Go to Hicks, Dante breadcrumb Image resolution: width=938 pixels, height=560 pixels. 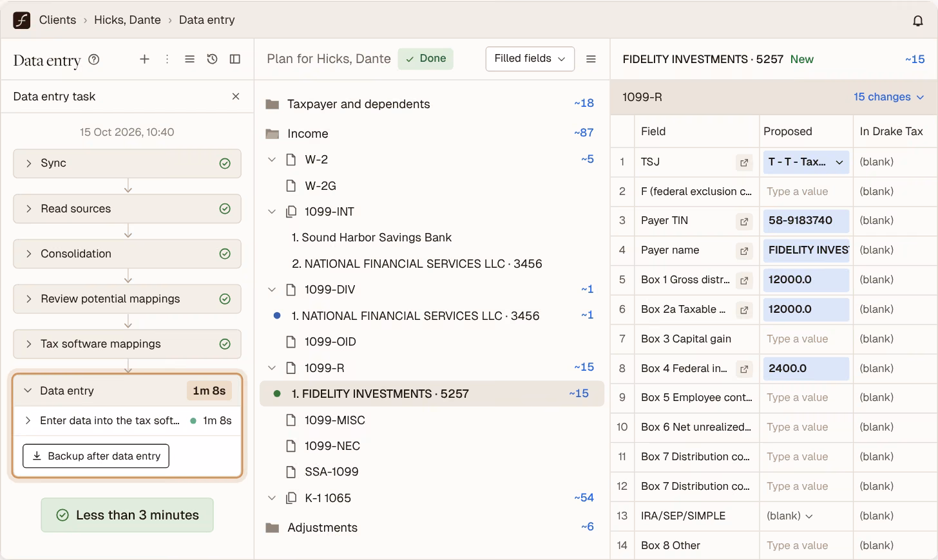coord(128,20)
